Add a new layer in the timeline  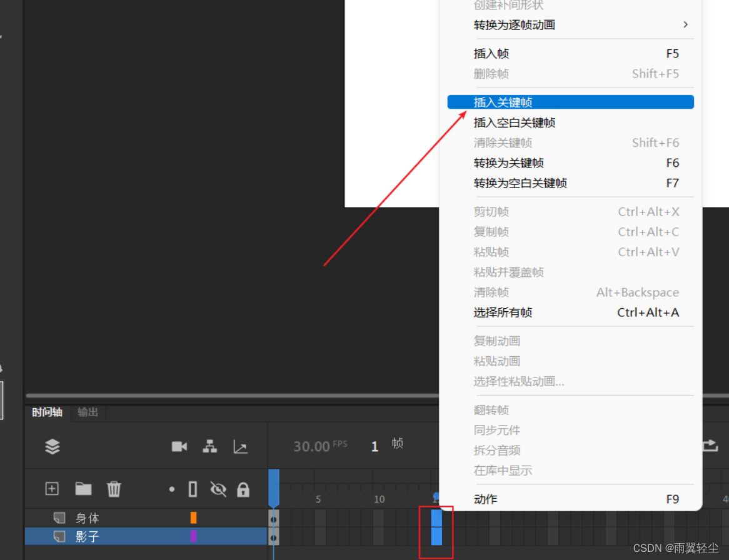pos(52,489)
